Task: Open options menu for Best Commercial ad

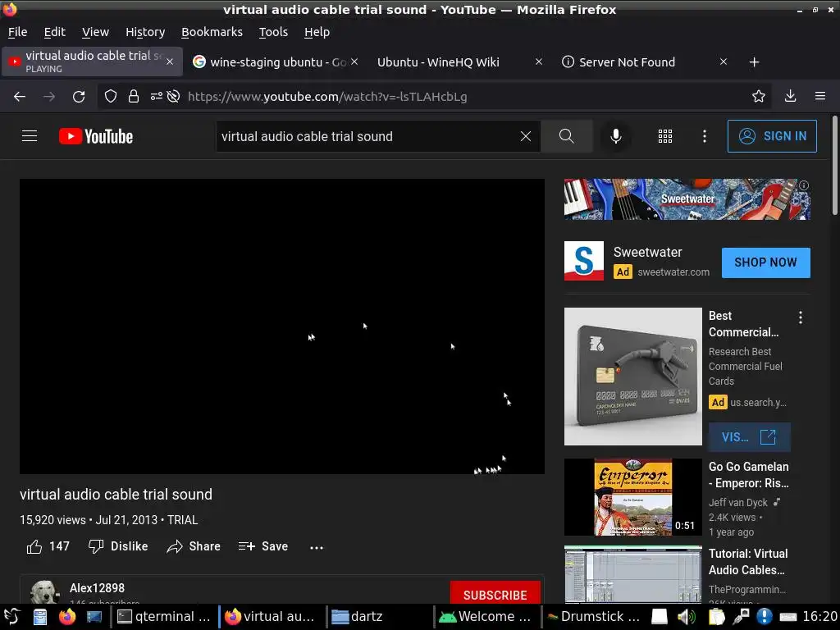Action: 801,317
